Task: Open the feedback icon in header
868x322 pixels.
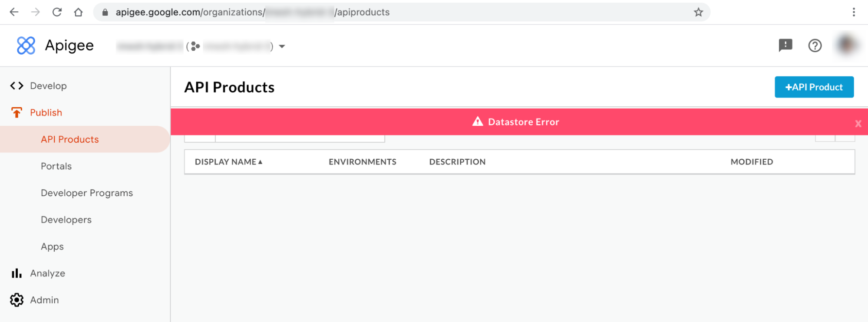Action: pyautogui.click(x=785, y=45)
